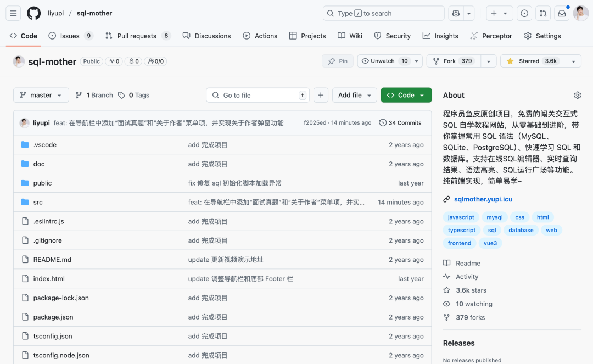
Task: Open the Security tab
Action: pos(392,36)
